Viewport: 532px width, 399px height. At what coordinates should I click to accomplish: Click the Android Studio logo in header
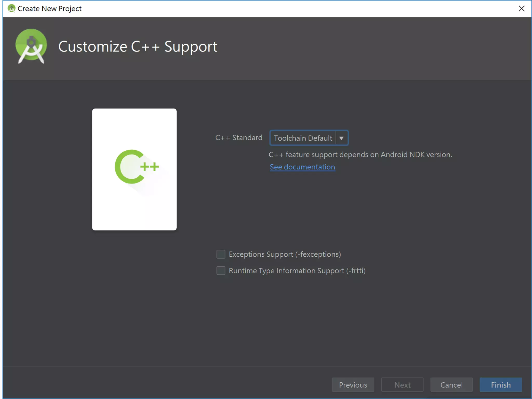point(31,46)
